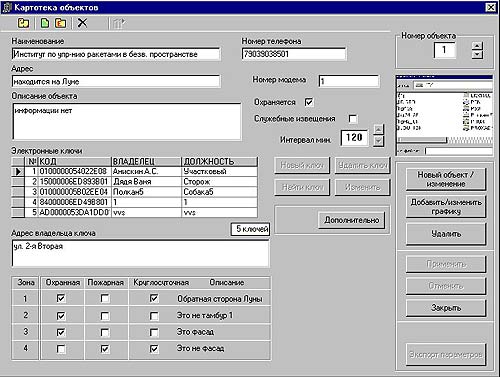Screen dimensions: 500x377
Task: Click the orange edit document toolbar icon
Action: click(x=61, y=23)
